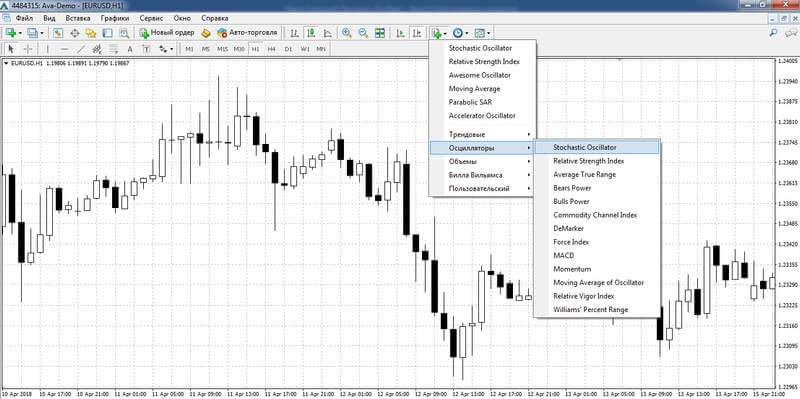
Task: Switch timeframe to D1
Action: 288,49
